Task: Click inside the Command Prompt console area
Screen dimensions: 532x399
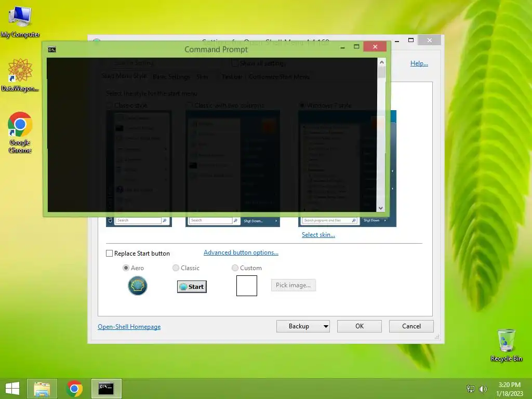Action: (x=212, y=135)
